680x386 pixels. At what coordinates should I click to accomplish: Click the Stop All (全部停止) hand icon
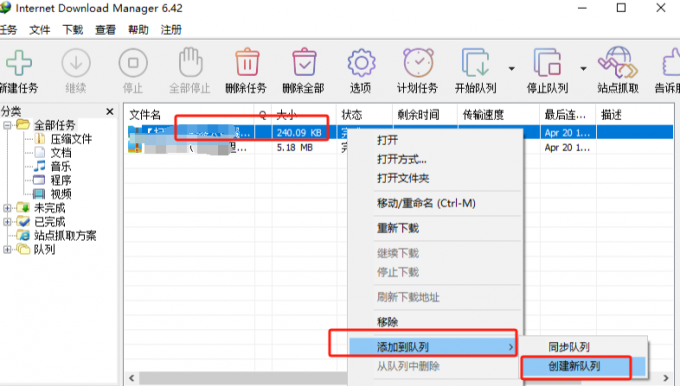point(190,62)
